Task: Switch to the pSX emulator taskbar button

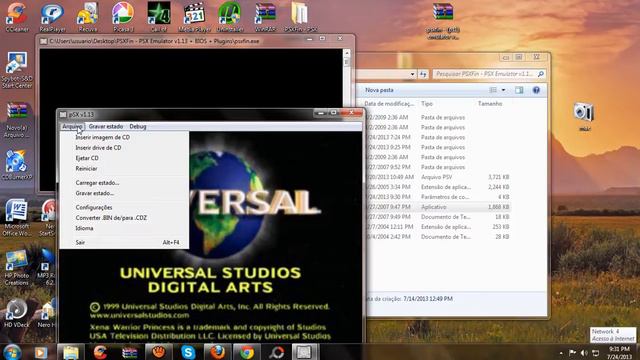Action: [x=304, y=352]
